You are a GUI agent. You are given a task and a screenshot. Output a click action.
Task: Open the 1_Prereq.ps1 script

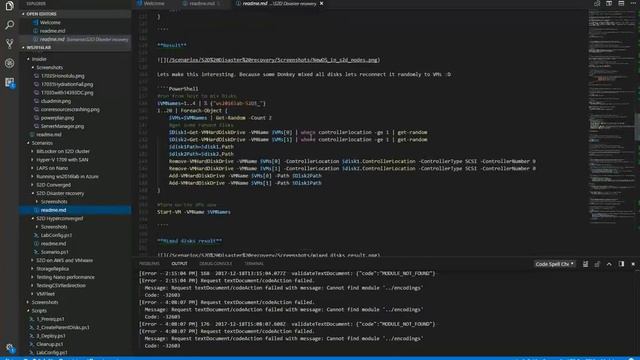pos(50,319)
